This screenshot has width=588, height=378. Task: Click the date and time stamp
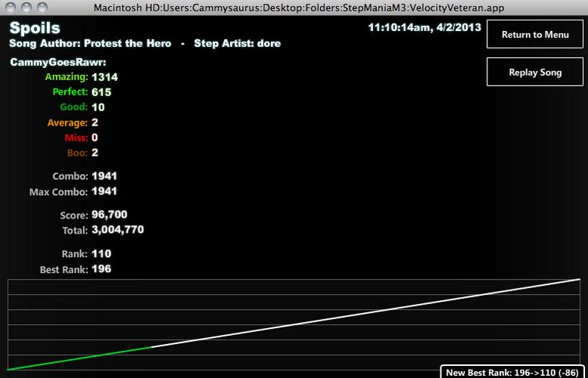click(425, 27)
